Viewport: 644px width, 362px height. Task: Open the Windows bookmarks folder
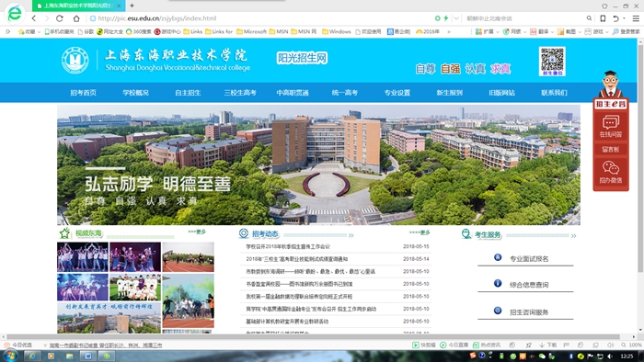[337, 31]
